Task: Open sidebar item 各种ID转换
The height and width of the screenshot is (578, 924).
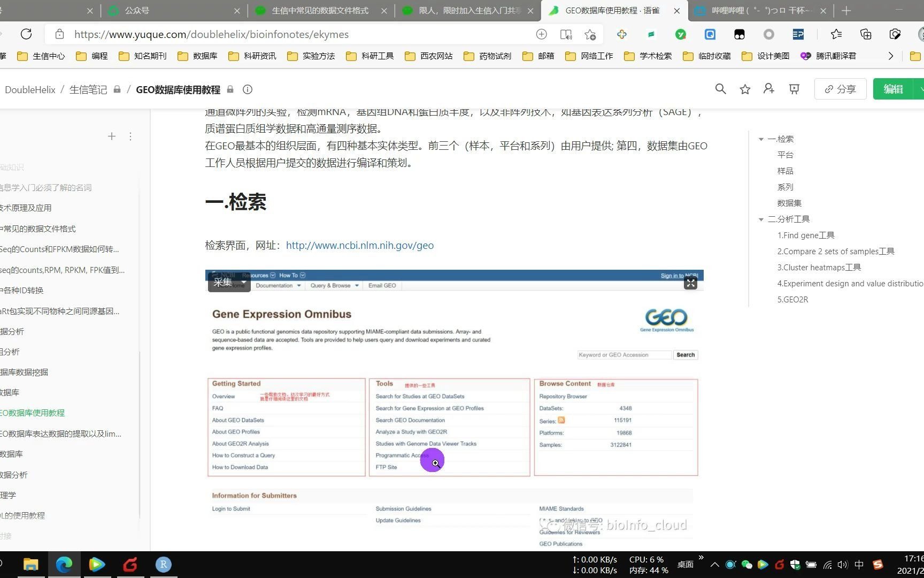Action: [x=22, y=290]
